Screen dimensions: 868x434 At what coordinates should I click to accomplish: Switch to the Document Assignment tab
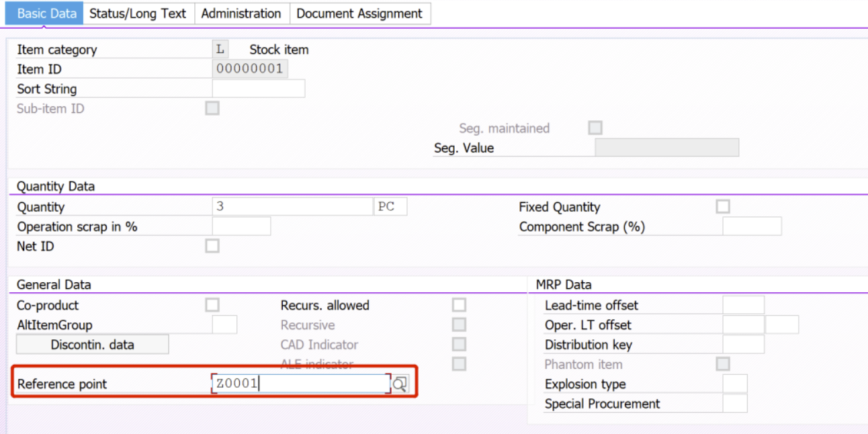click(x=360, y=13)
